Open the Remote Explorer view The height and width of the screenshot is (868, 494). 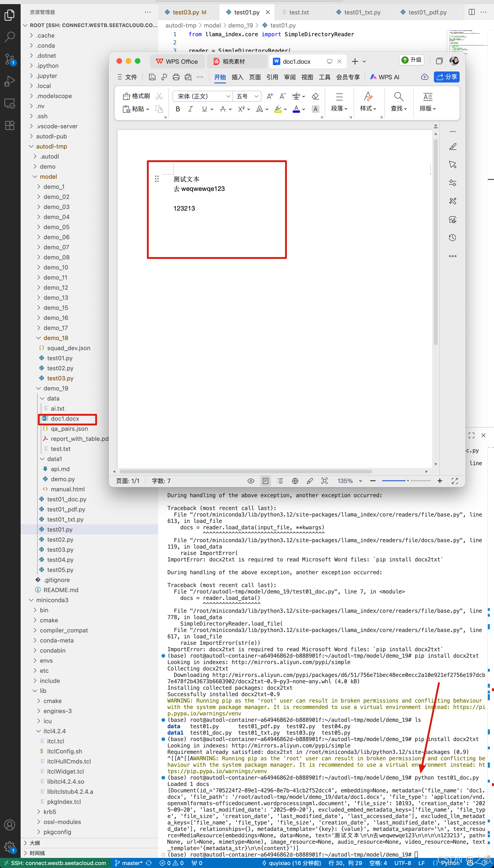coord(10,103)
